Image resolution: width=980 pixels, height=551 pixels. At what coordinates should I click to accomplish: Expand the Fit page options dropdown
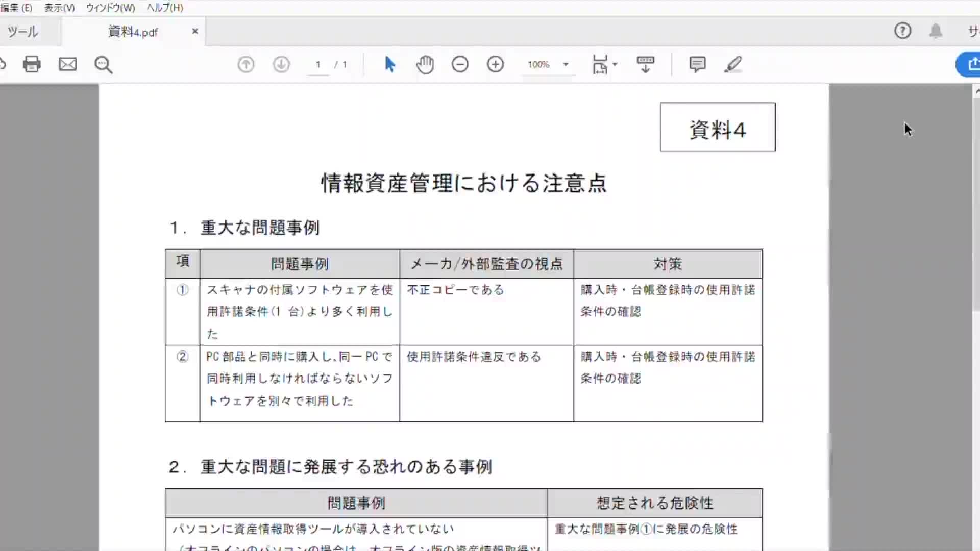[615, 64]
